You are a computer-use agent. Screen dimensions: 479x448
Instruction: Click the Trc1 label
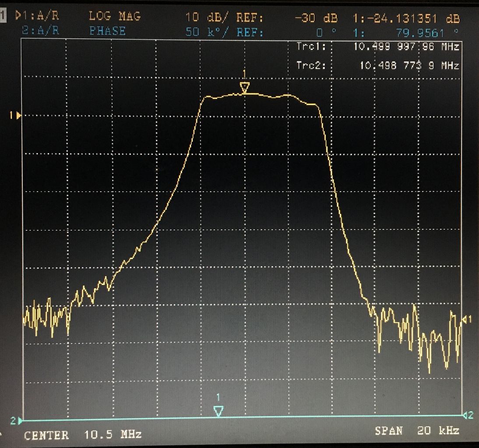(311, 47)
